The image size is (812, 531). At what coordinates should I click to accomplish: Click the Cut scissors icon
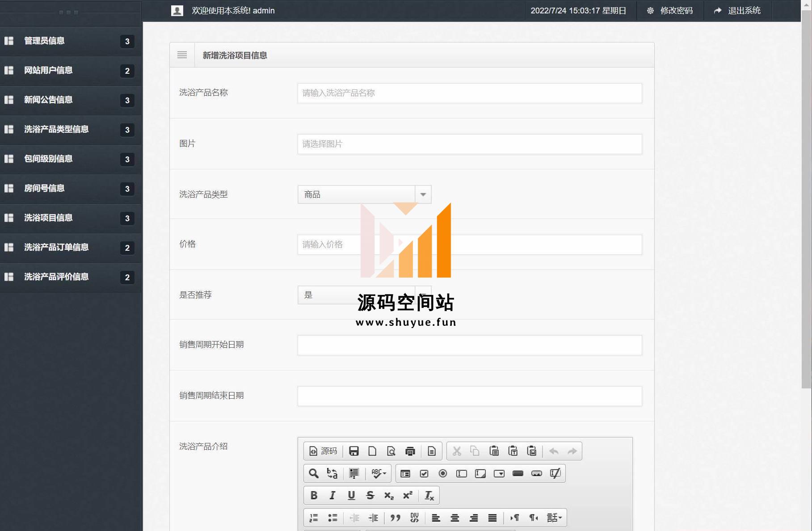457,451
